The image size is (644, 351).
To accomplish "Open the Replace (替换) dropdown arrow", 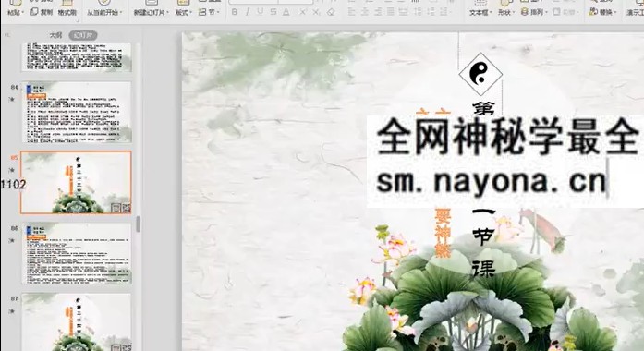I will pos(615,13).
